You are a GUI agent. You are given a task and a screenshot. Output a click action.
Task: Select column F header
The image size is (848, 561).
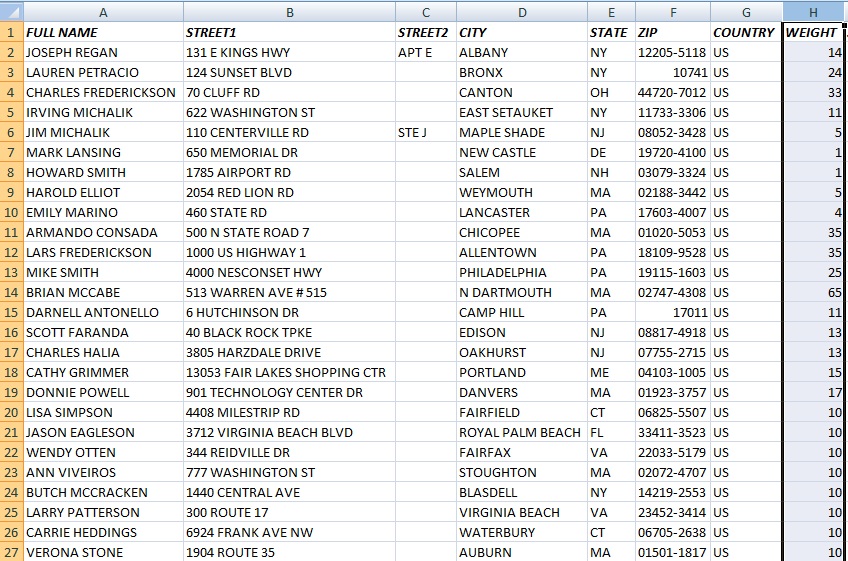point(673,12)
